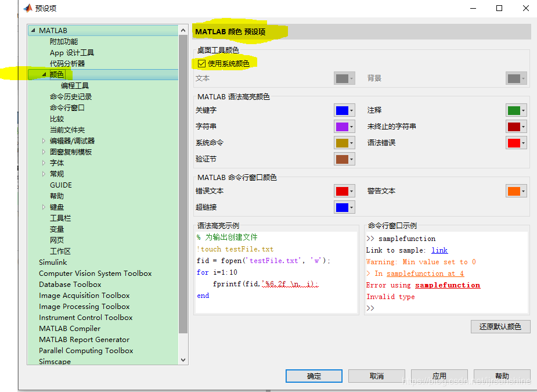The height and width of the screenshot is (392, 537).
Task: Expand the 键盘 tree node
Action: tap(44, 207)
